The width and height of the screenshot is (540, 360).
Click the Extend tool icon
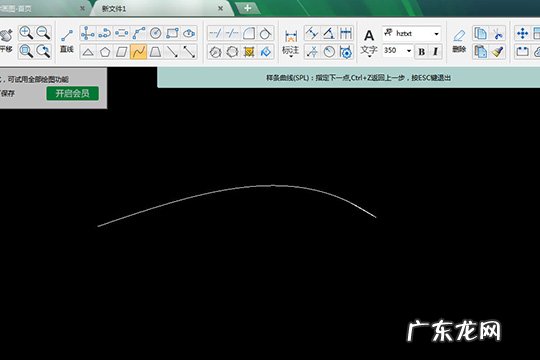(232, 33)
